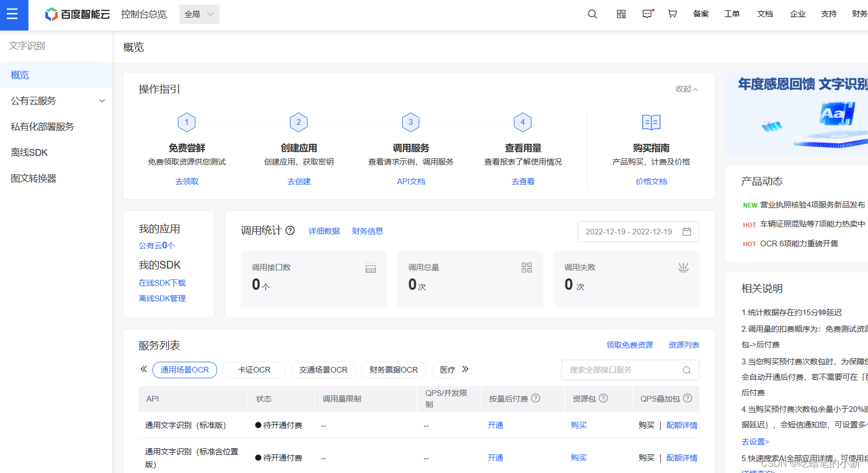Open the 财务信息 link

coord(368,231)
